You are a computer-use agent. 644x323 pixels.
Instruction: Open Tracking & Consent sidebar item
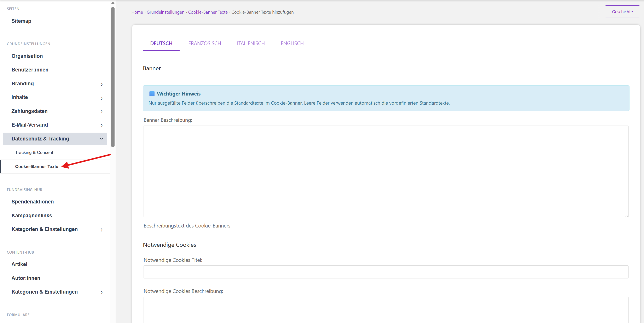34,152
